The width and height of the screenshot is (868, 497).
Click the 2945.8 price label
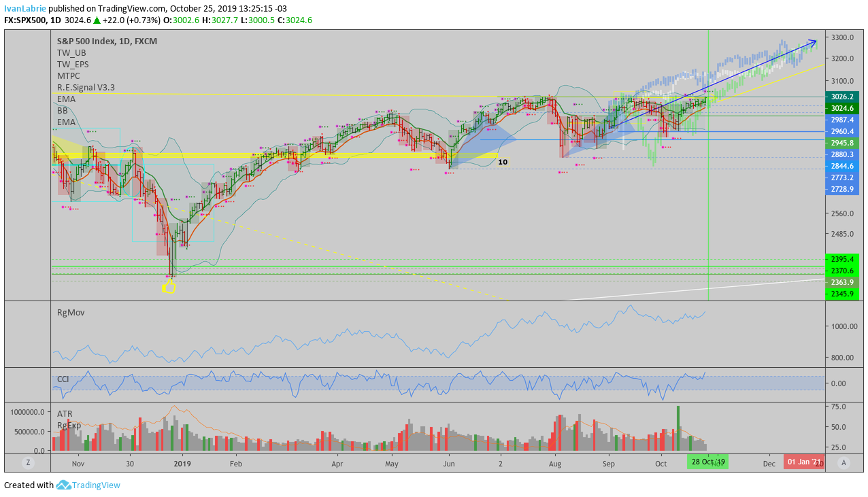(842, 143)
